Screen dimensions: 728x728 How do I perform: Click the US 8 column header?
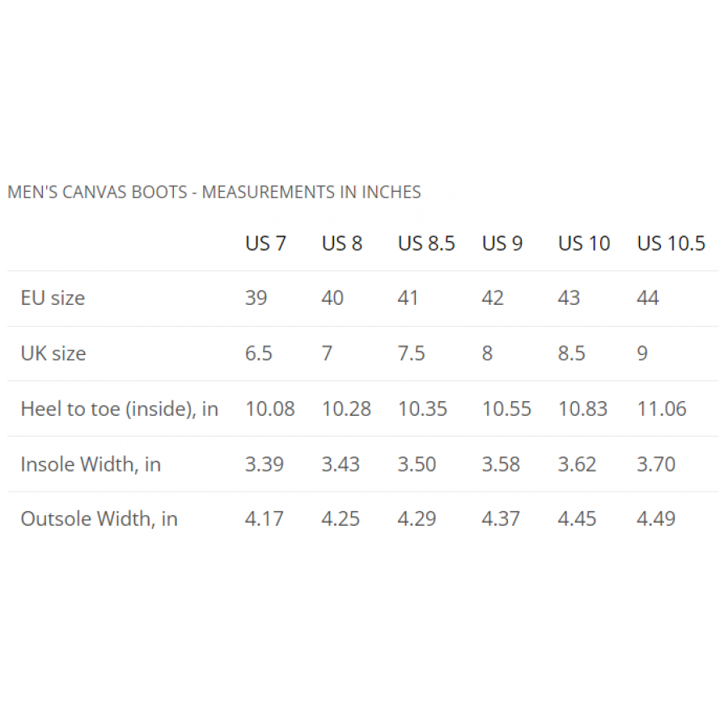(x=341, y=243)
